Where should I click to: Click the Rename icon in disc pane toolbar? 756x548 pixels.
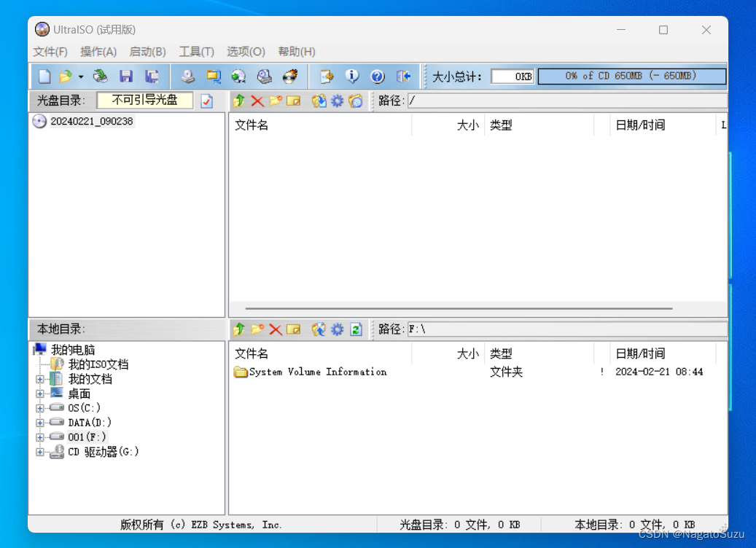[293, 101]
